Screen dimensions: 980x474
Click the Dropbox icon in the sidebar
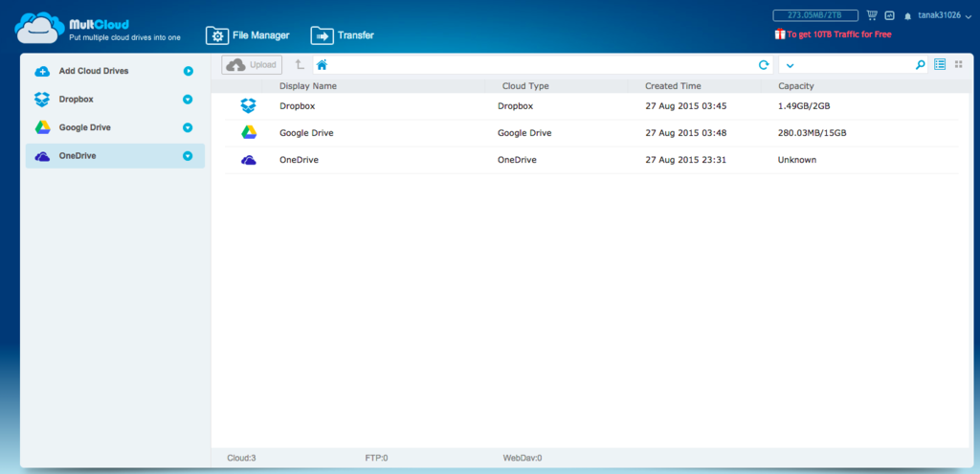[42, 100]
